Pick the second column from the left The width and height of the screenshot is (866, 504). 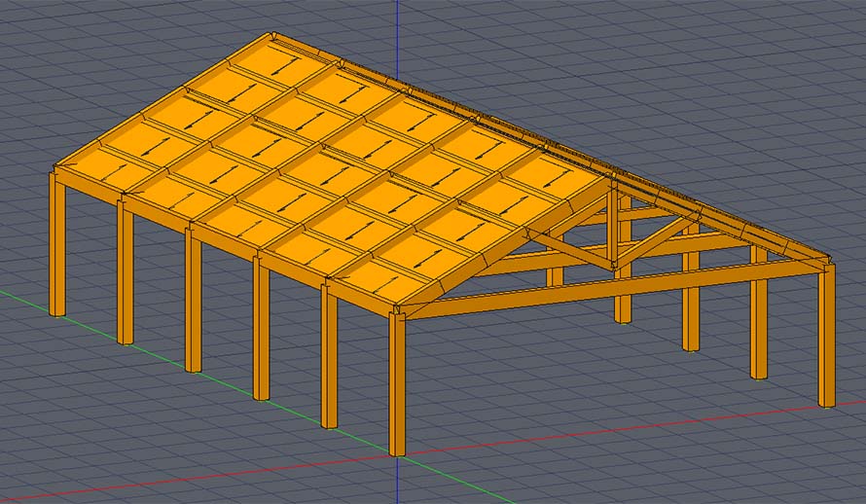(126, 277)
